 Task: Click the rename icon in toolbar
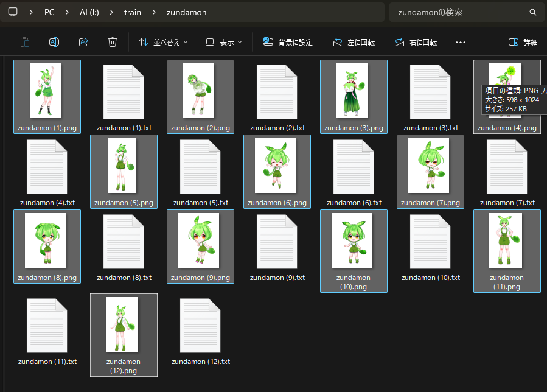coord(54,42)
